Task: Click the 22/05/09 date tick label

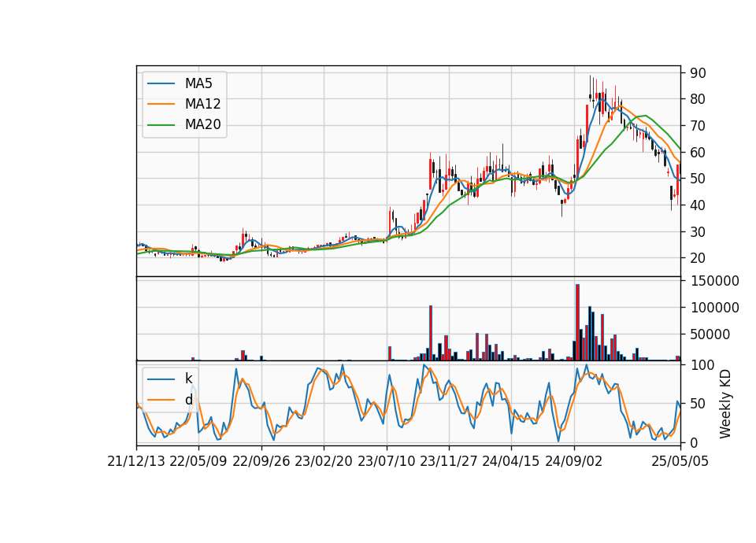Action: [198, 461]
